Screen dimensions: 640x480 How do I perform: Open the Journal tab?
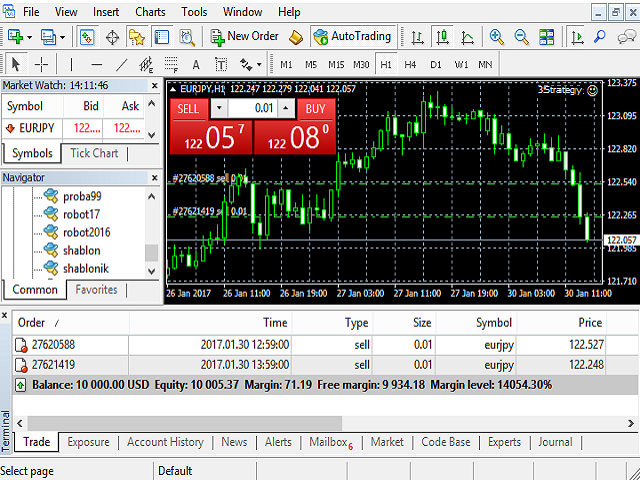(x=555, y=442)
